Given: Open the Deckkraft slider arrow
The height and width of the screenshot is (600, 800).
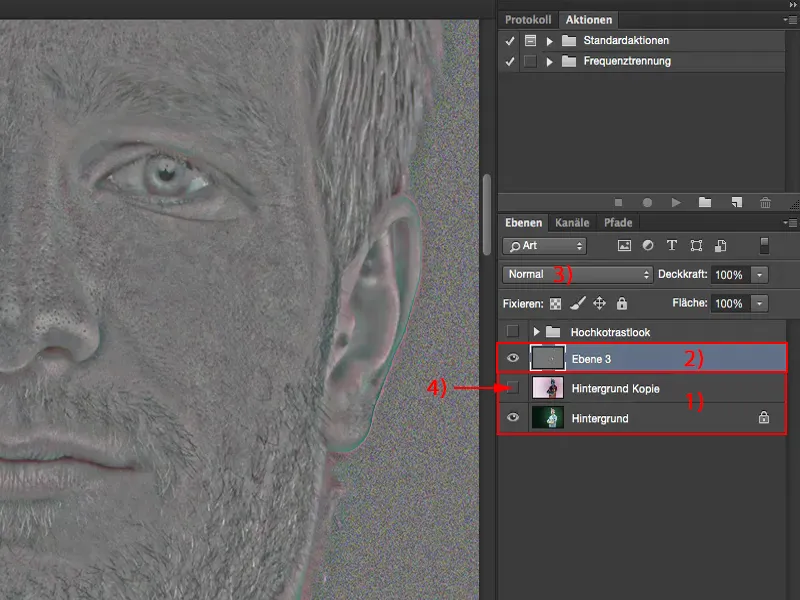Looking at the screenshot, I should point(760,275).
